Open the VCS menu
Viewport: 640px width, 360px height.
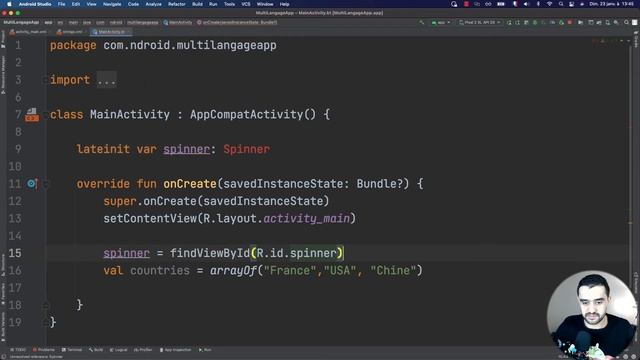[x=246, y=4]
